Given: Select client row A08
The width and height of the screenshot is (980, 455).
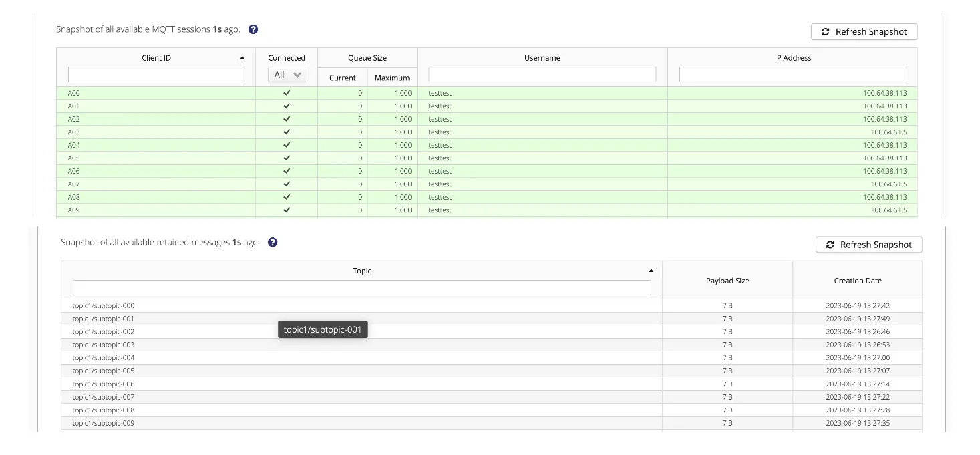Looking at the screenshot, I should pos(487,197).
